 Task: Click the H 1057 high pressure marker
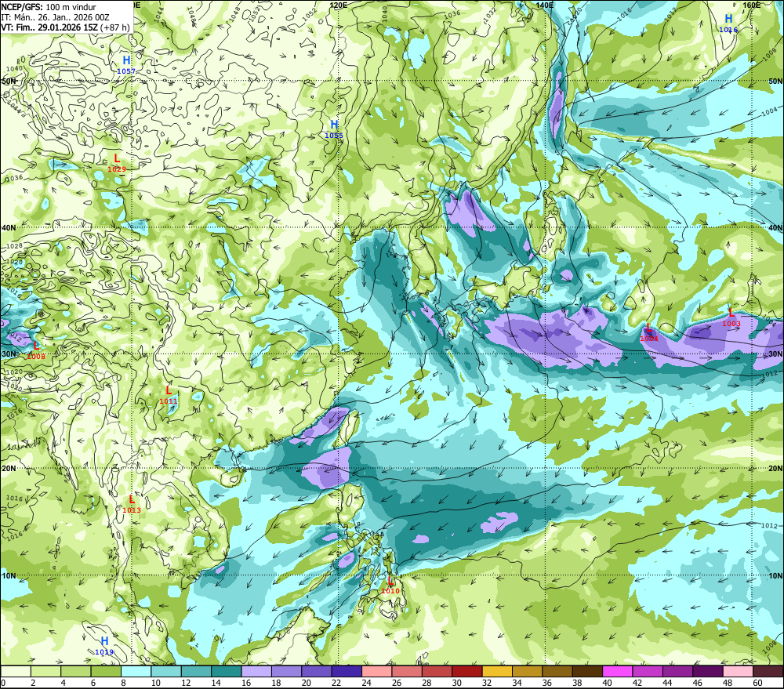pos(126,65)
